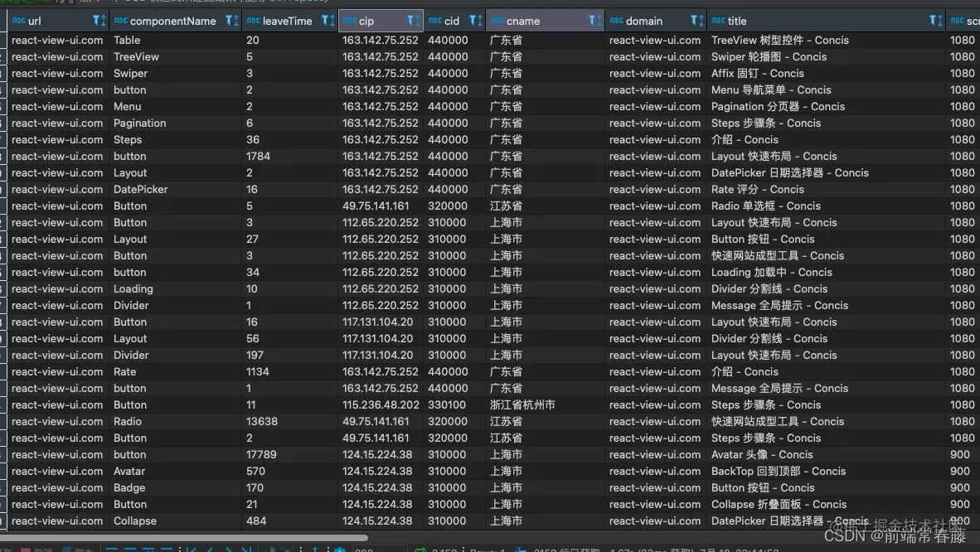Select leaveTime cell '1784'
980x552 pixels.
(x=290, y=157)
